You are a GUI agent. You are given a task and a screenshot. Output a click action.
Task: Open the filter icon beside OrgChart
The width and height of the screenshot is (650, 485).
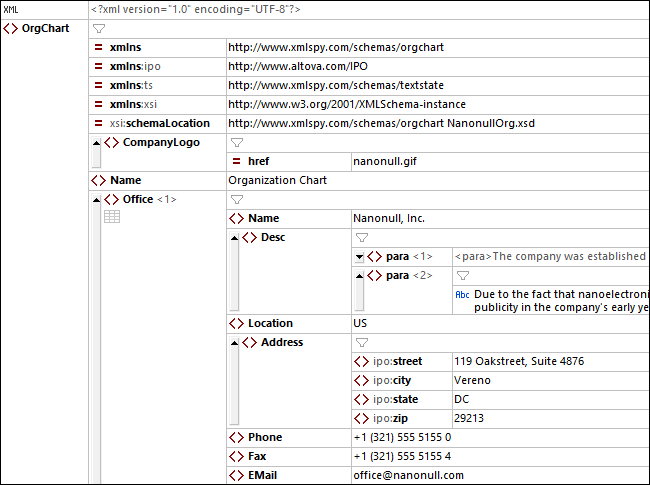[x=98, y=29]
